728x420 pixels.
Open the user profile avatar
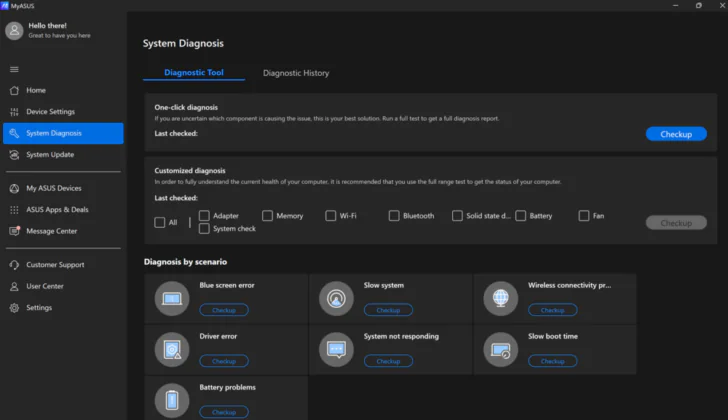pos(14,31)
